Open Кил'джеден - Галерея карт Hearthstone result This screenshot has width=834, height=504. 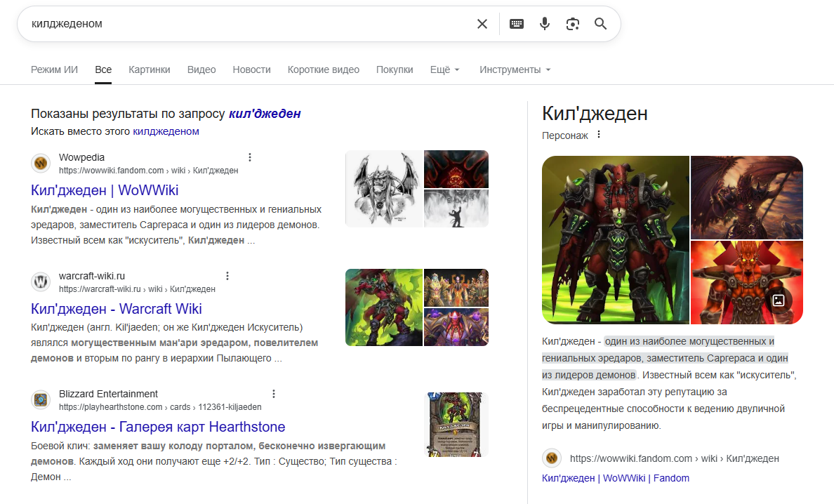158,427
